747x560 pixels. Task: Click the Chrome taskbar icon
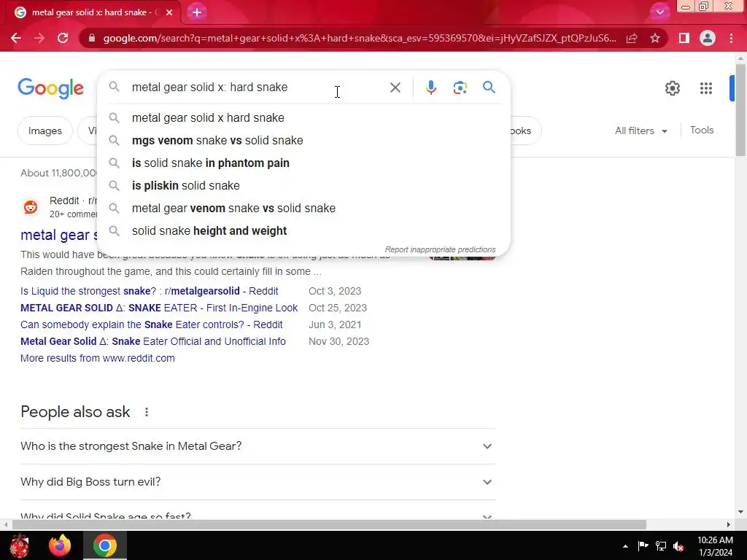105,545
